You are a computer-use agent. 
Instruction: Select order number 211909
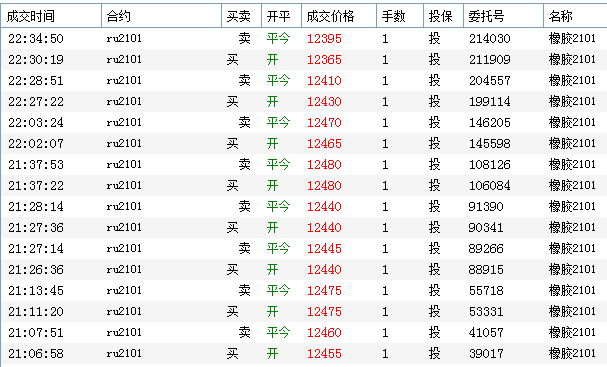pyautogui.click(x=490, y=60)
